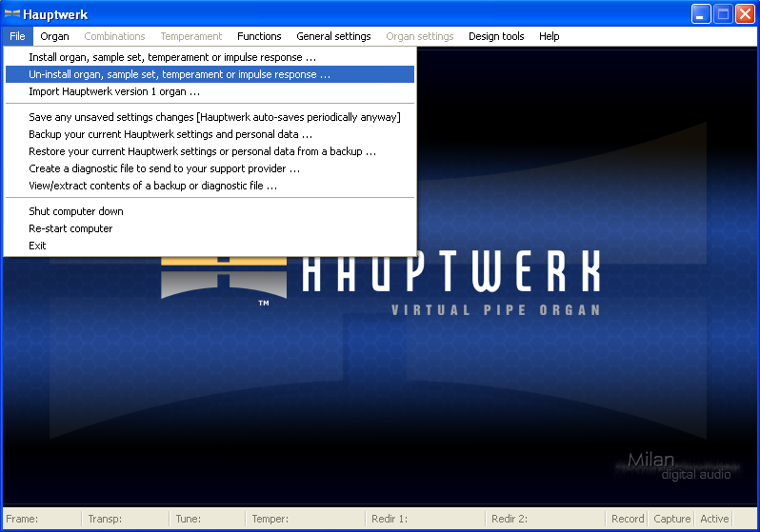The width and height of the screenshot is (760, 532).
Task: Click the Hauptwerk title bar icon
Action: 12,14
